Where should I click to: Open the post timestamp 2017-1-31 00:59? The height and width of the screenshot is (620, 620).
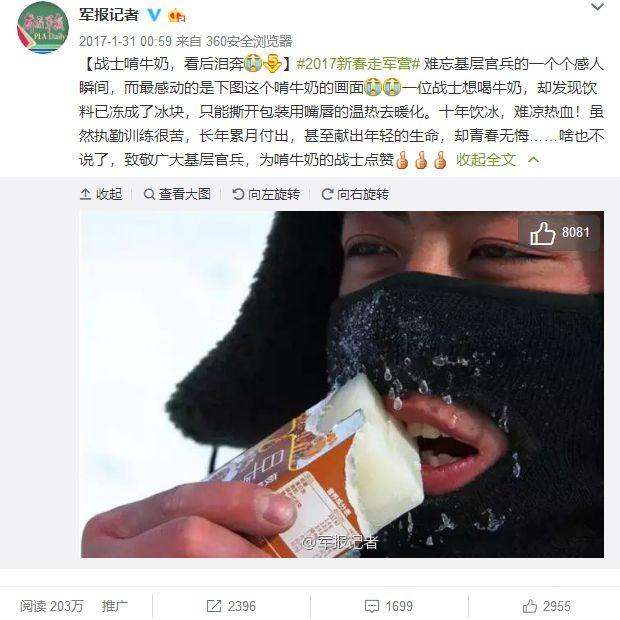[x=125, y=41]
